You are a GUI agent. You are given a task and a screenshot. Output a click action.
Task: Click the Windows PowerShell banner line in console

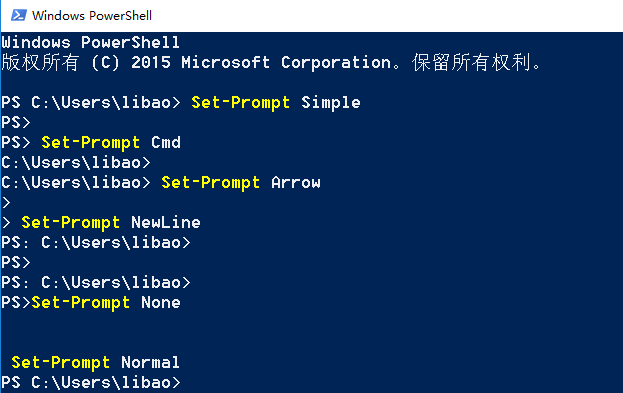91,42
